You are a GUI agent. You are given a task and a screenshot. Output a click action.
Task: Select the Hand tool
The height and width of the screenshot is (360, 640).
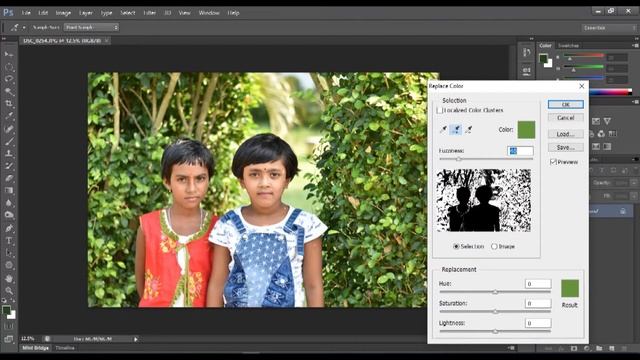(x=9, y=278)
